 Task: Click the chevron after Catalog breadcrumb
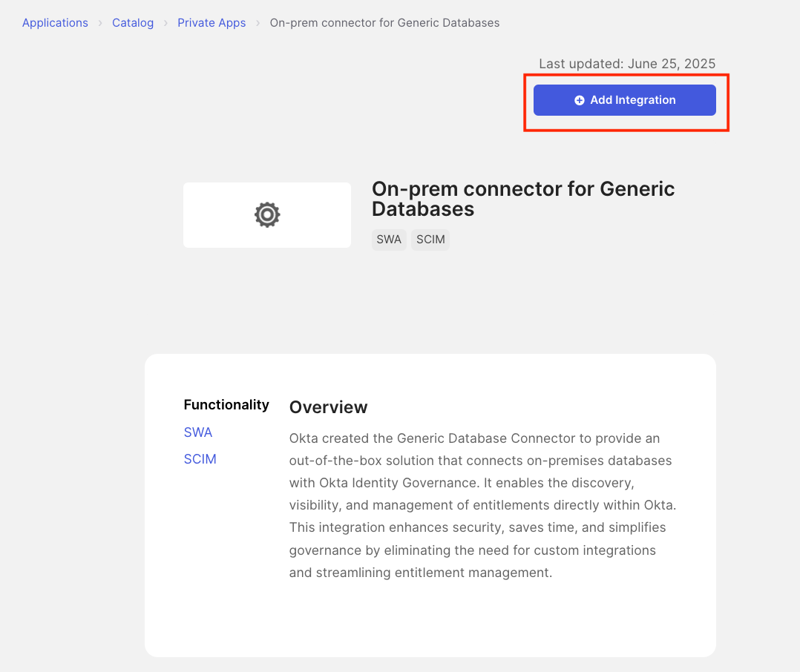pyautogui.click(x=165, y=22)
